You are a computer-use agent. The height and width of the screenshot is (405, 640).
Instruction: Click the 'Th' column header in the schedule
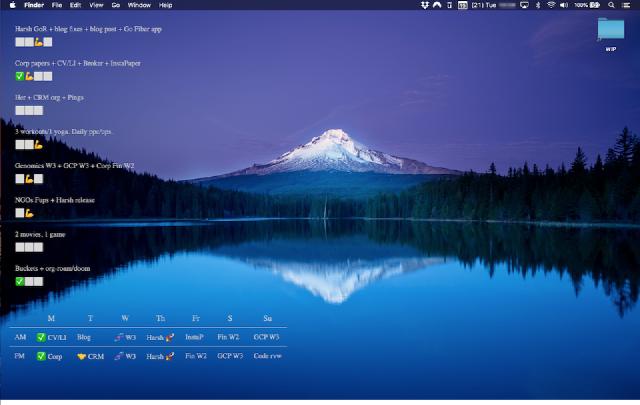(x=160, y=318)
